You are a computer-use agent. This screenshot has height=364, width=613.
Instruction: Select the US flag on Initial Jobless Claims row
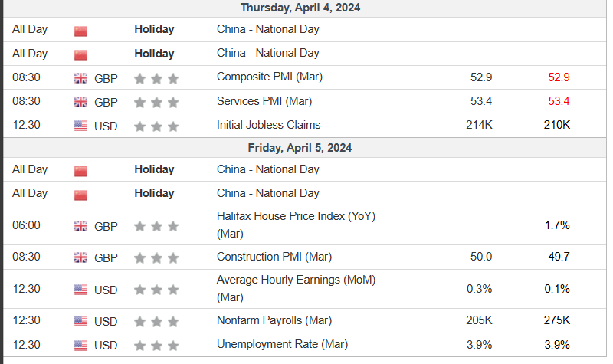[x=80, y=125]
